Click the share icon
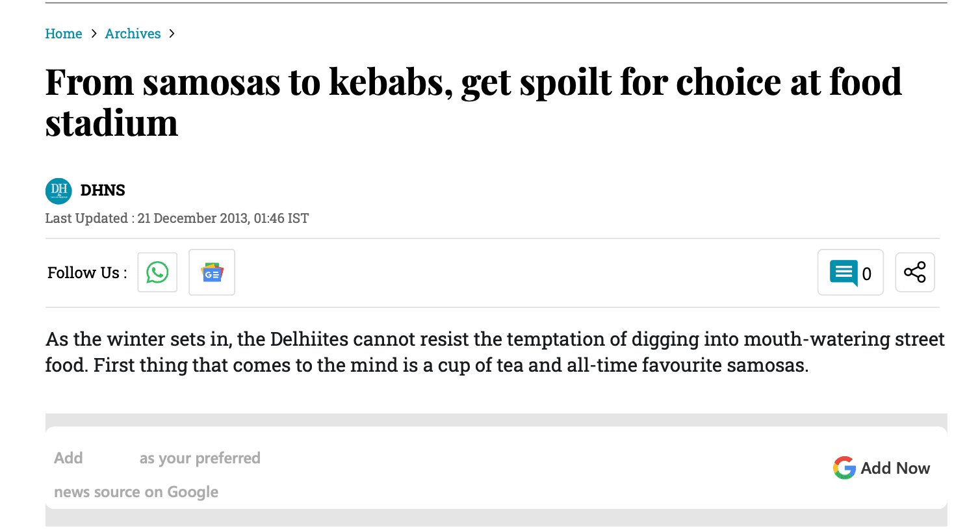 (x=914, y=272)
